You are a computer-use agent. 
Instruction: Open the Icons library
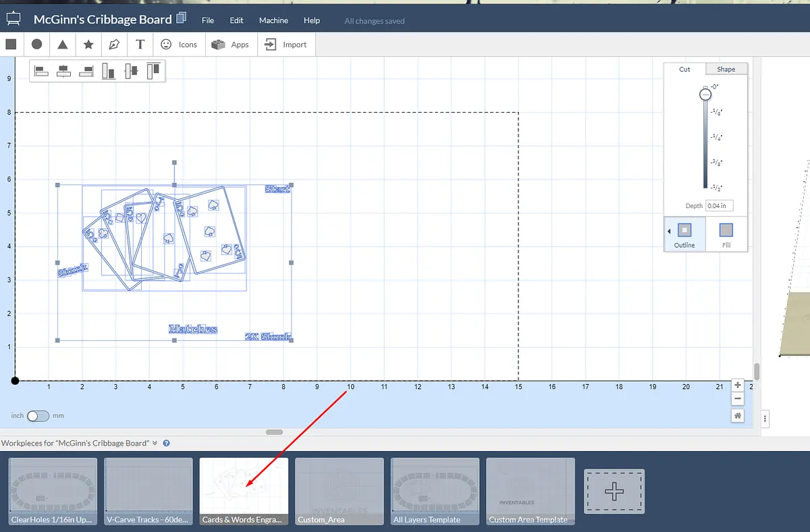point(180,45)
